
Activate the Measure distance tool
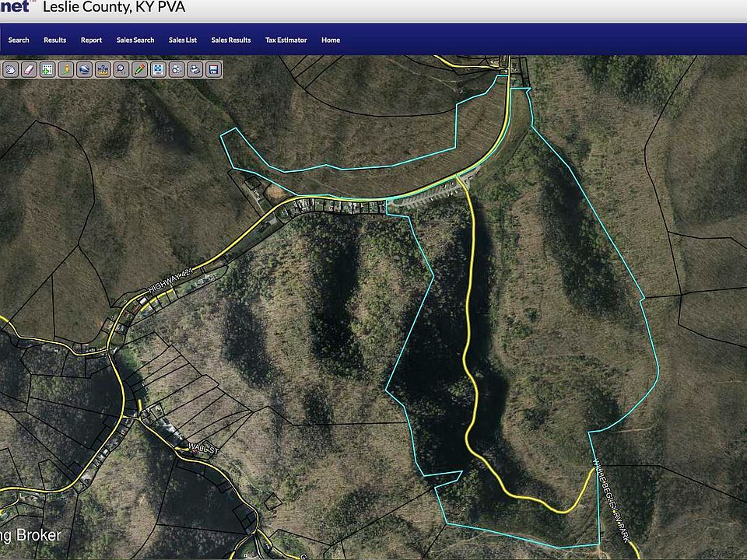(103, 69)
